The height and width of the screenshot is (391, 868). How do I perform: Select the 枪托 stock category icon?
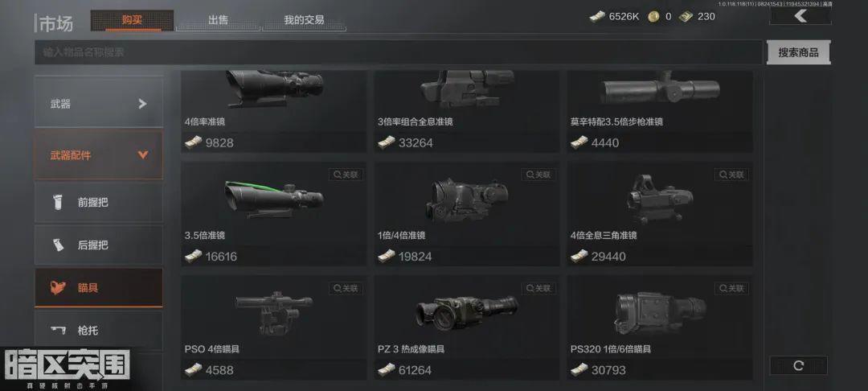59,330
